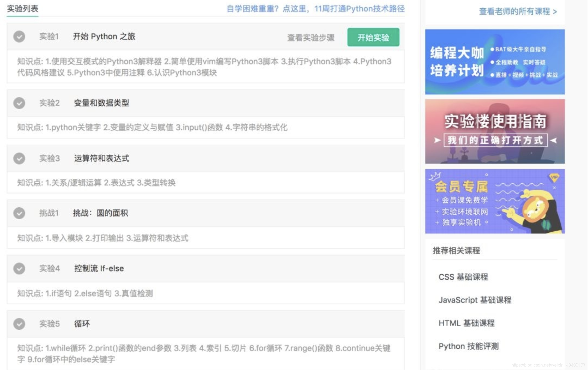Click the completion icon next to 实验2
This screenshot has height=370, width=588.
[x=19, y=103]
